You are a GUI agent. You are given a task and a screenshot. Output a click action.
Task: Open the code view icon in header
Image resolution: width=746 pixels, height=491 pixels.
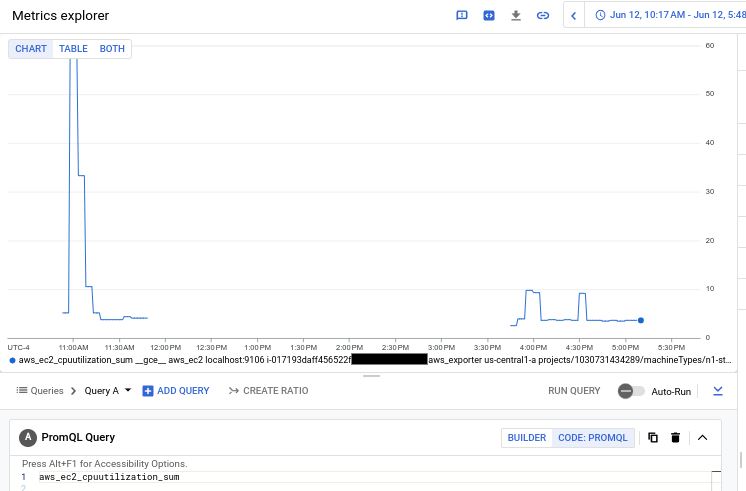[x=489, y=16]
